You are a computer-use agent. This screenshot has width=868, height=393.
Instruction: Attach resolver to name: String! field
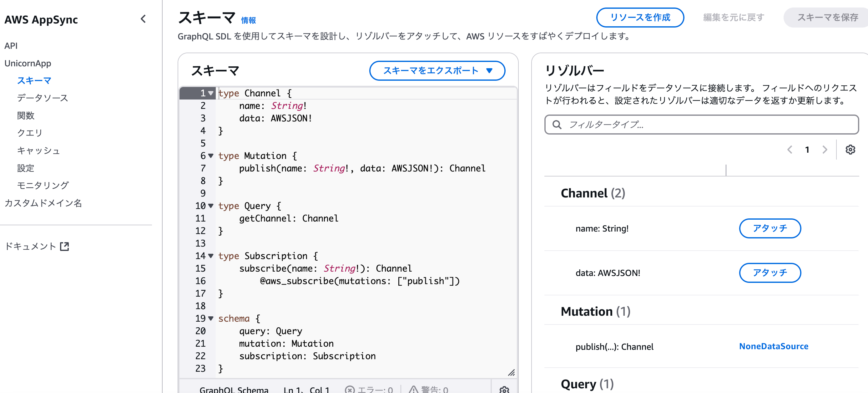770,228
